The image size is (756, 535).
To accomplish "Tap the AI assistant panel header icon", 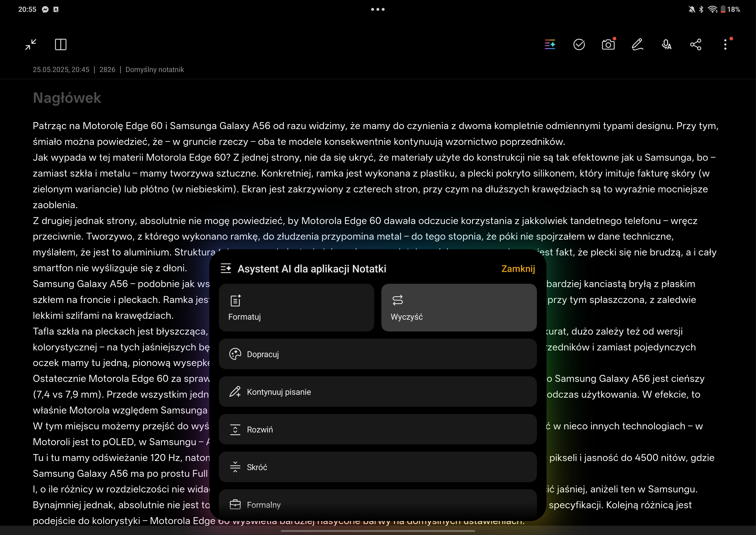I will pyautogui.click(x=226, y=268).
